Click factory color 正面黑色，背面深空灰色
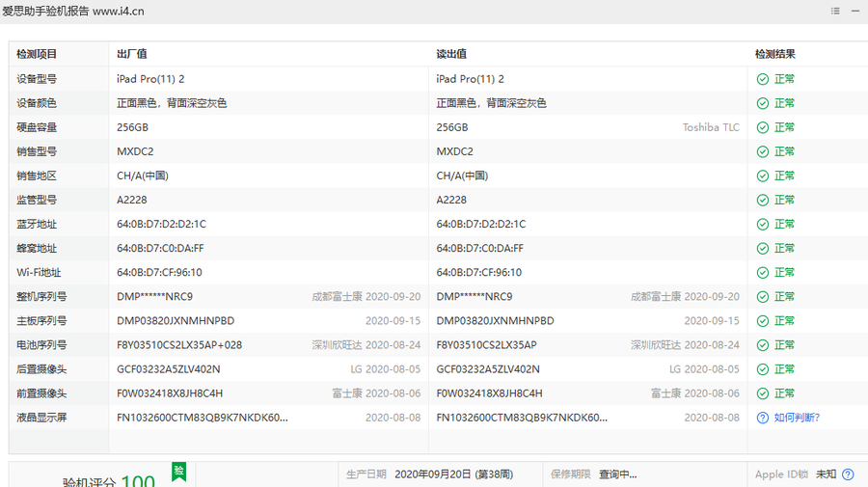Screen dimensions: 868x487 pyautogui.click(x=172, y=103)
